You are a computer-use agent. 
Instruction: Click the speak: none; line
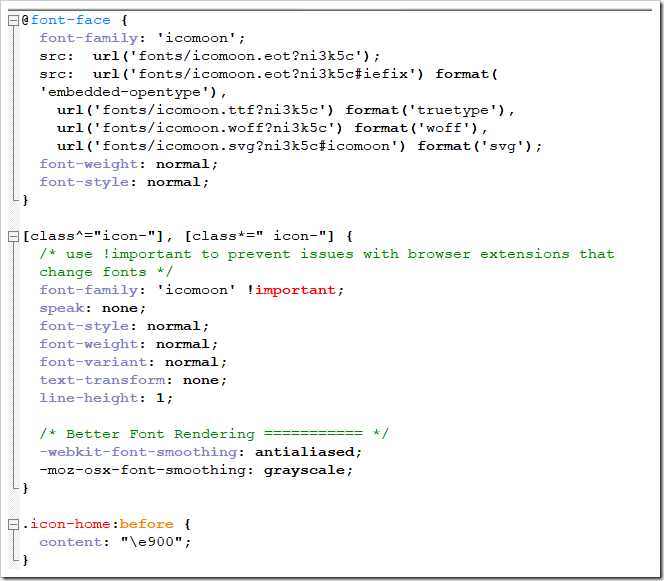pos(93,308)
